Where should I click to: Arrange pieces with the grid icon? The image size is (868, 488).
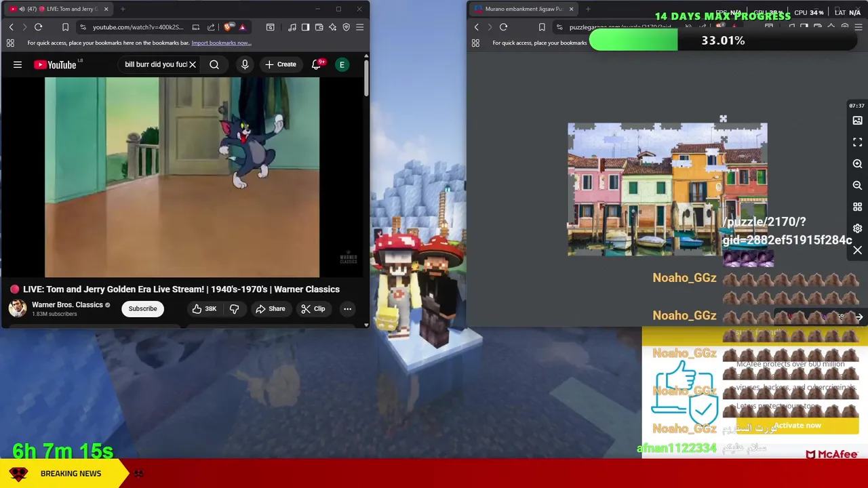pyautogui.click(x=857, y=207)
